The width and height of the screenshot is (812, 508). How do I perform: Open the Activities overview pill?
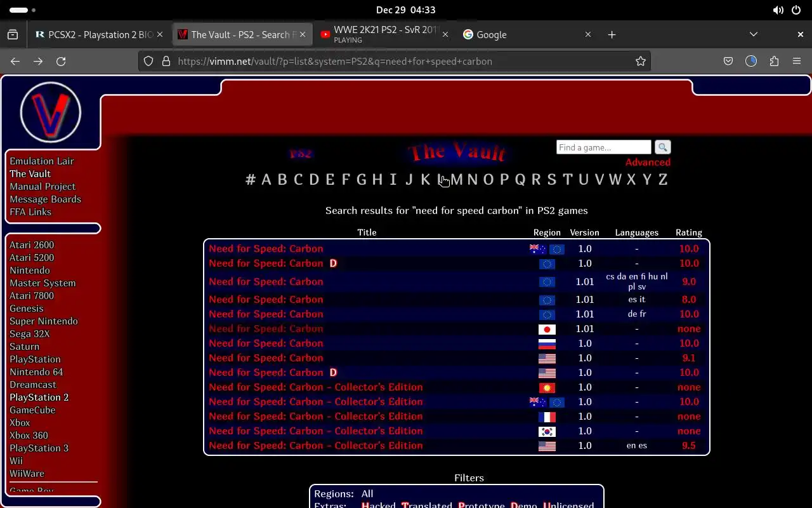pos(23,10)
